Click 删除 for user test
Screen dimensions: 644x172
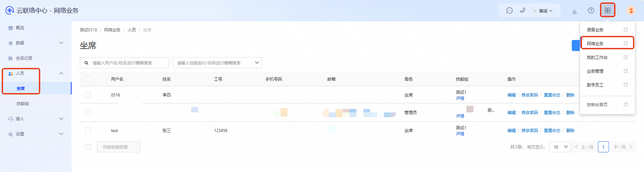coord(570,131)
